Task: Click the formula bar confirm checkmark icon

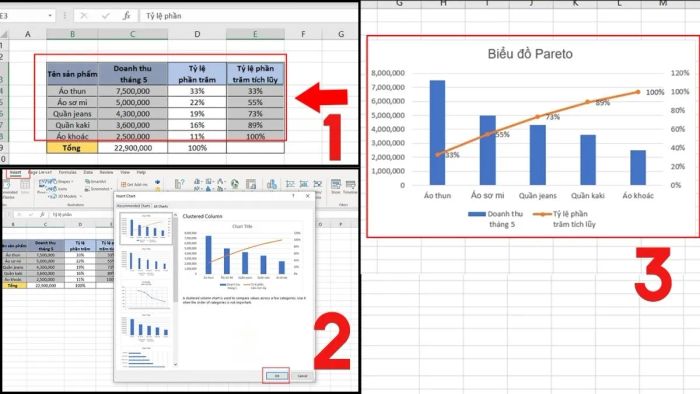Action: (x=105, y=16)
